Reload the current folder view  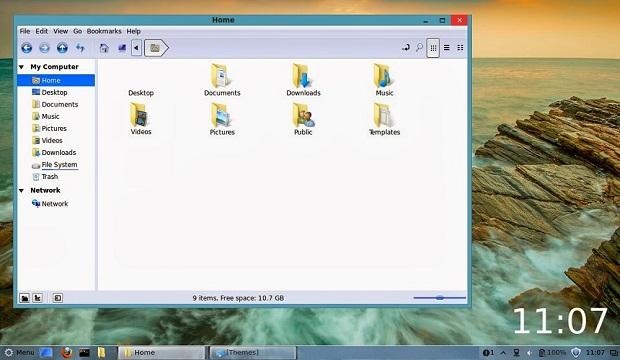[80, 48]
